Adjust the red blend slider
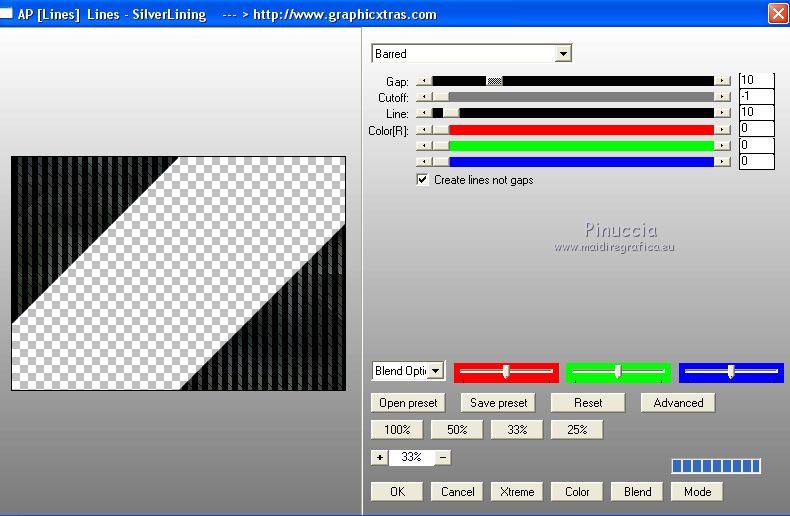The width and height of the screenshot is (790, 516). 506,372
